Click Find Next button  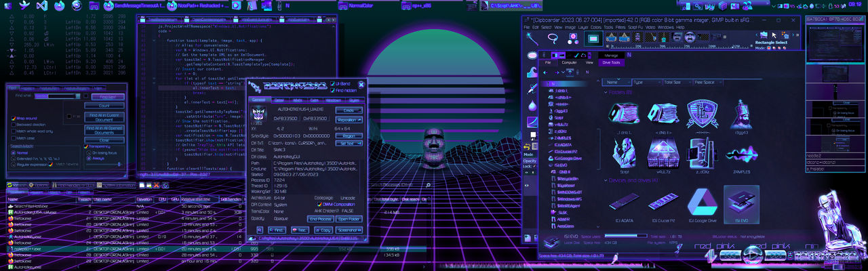(x=108, y=97)
